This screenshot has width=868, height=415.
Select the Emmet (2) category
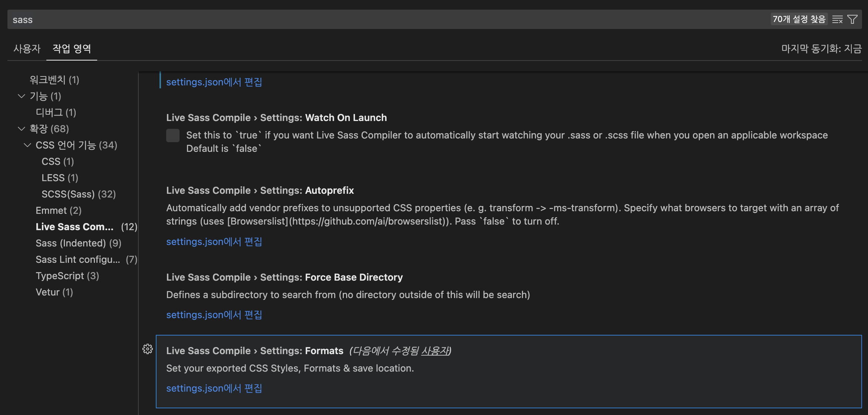pos(58,210)
